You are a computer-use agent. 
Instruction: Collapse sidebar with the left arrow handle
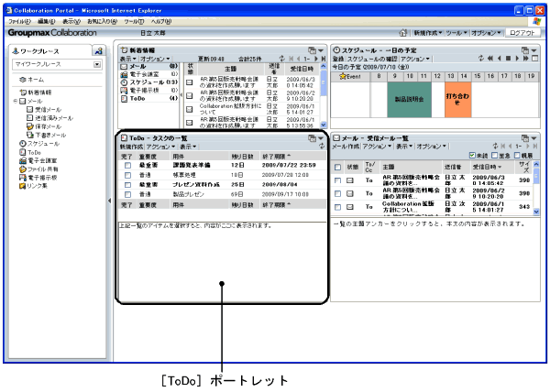coord(109,201)
